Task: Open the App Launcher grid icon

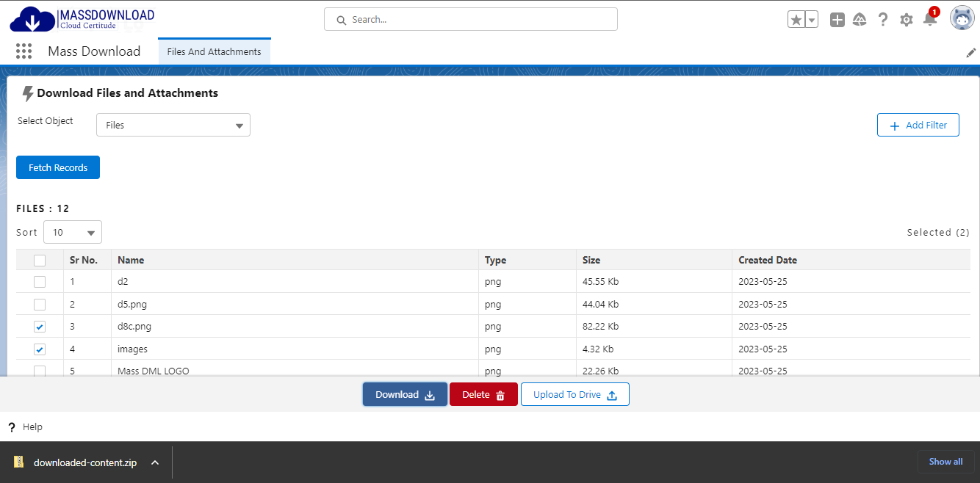Action: click(24, 51)
